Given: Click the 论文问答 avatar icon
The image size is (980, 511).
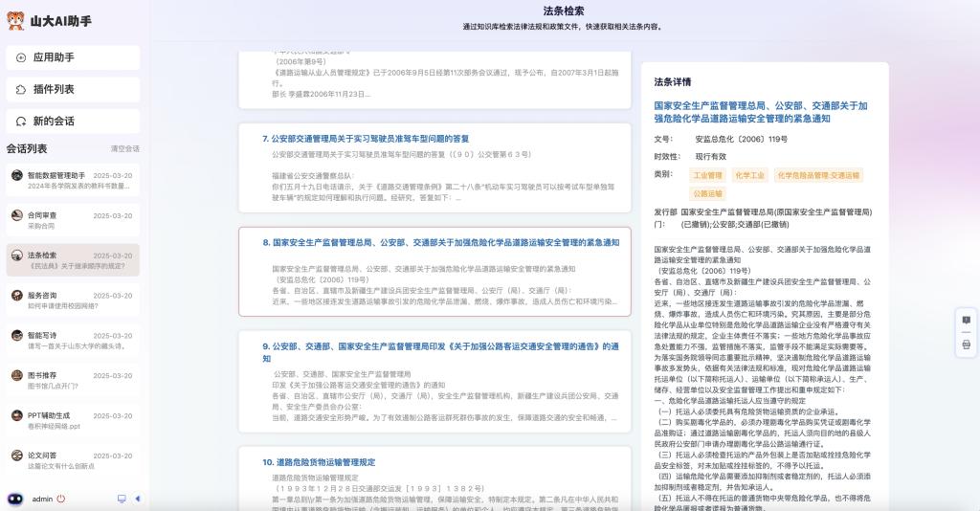Looking at the screenshot, I should tap(17, 455).
